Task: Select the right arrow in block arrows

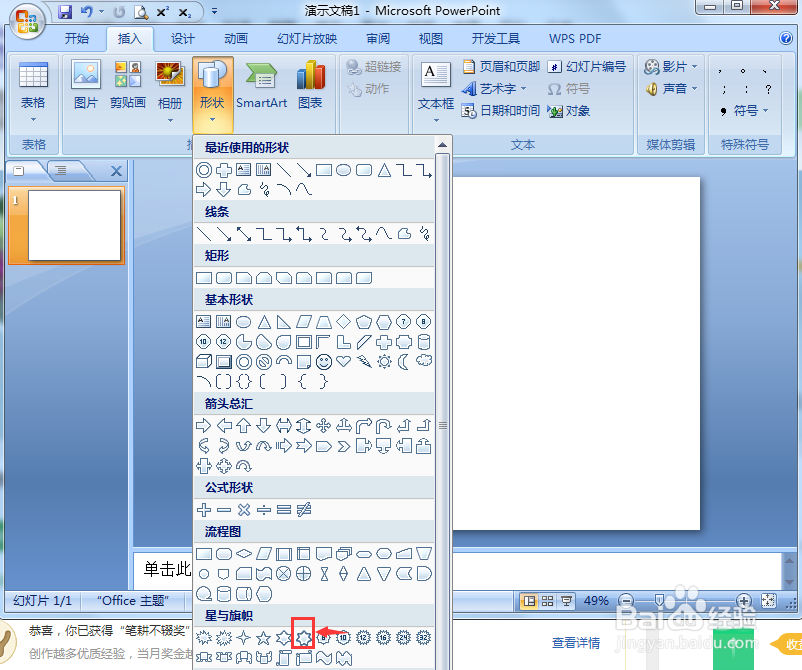Action: 204,426
